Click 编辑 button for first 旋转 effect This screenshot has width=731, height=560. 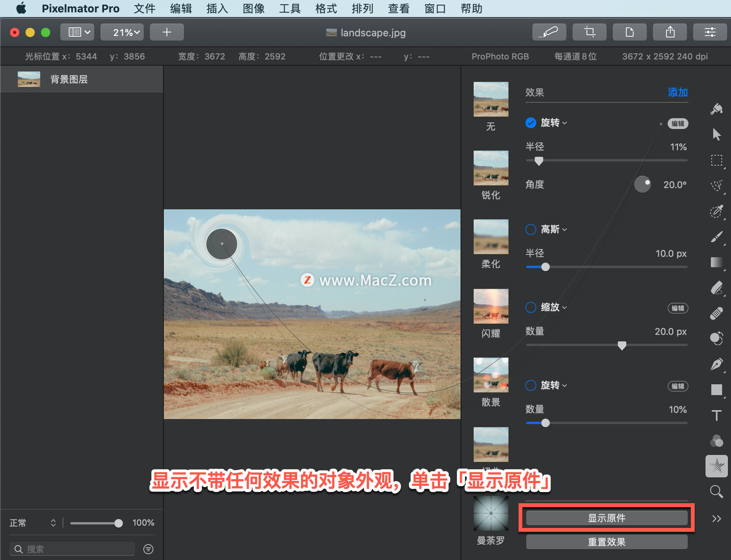678,124
